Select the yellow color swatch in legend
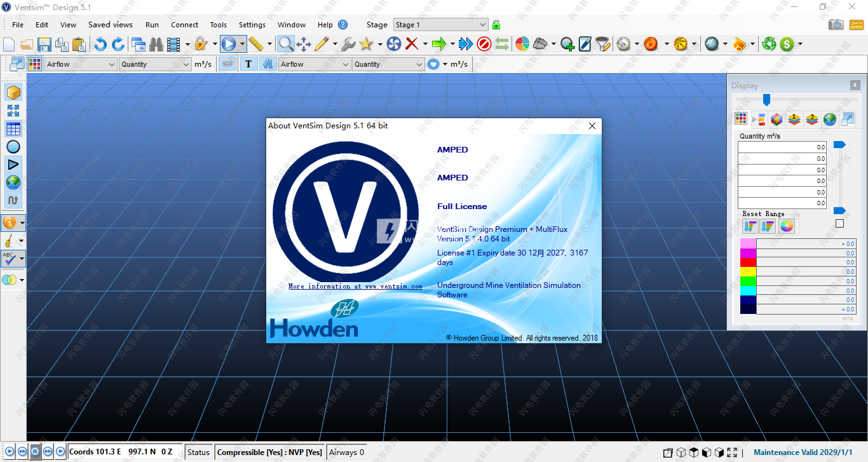The height and width of the screenshot is (462, 868). tap(748, 271)
